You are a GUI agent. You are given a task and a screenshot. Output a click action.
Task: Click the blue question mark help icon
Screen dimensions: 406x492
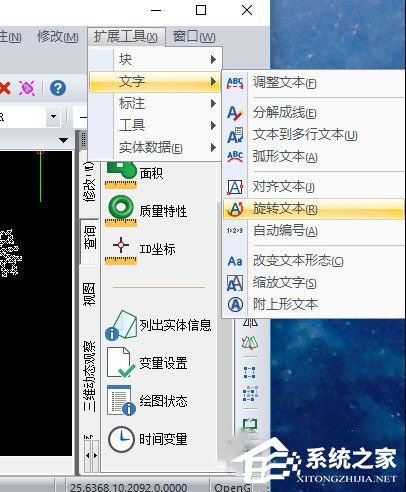58,88
